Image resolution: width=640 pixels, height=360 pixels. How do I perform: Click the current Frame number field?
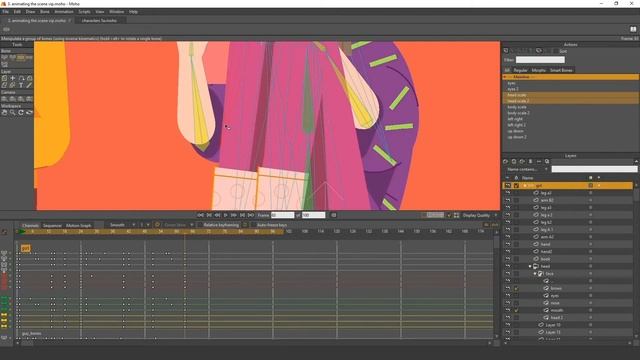[x=282, y=215]
